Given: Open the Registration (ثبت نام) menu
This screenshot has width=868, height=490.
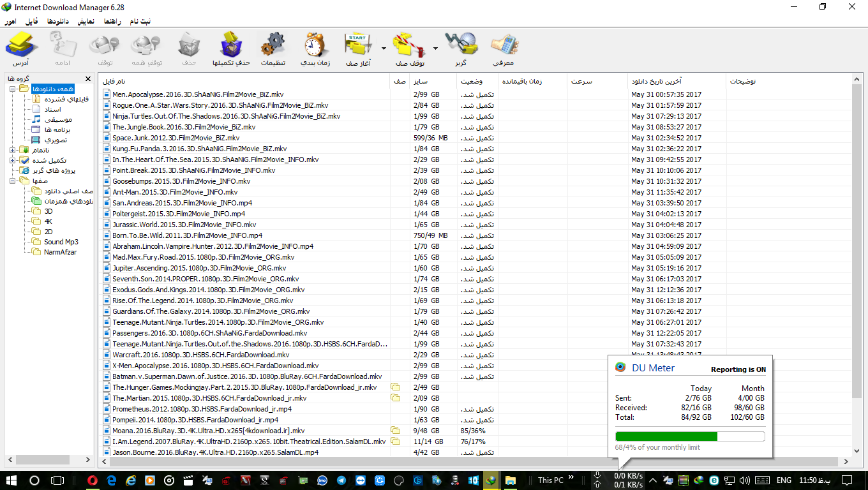Looking at the screenshot, I should tap(140, 21).
